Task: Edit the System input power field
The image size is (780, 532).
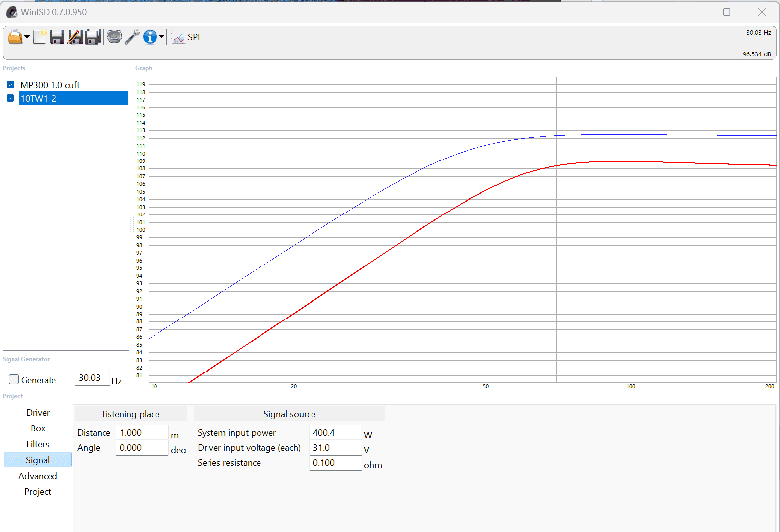Action: pyautogui.click(x=335, y=432)
